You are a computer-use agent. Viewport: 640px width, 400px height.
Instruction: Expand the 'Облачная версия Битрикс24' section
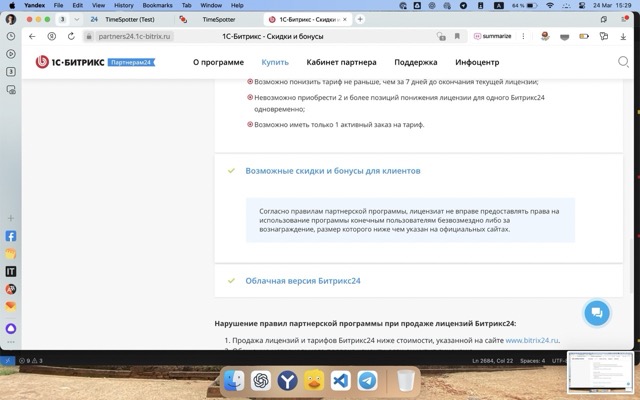click(x=302, y=281)
